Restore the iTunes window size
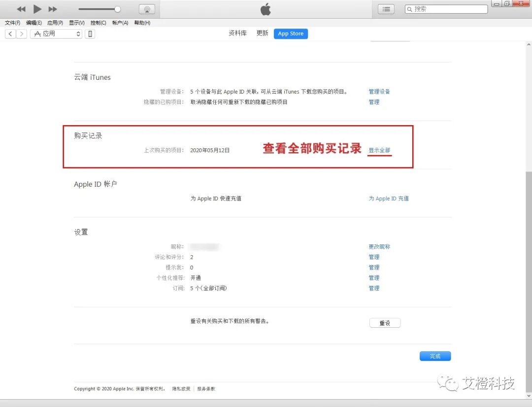Screen dimensions: 532x407 [x=506, y=4]
